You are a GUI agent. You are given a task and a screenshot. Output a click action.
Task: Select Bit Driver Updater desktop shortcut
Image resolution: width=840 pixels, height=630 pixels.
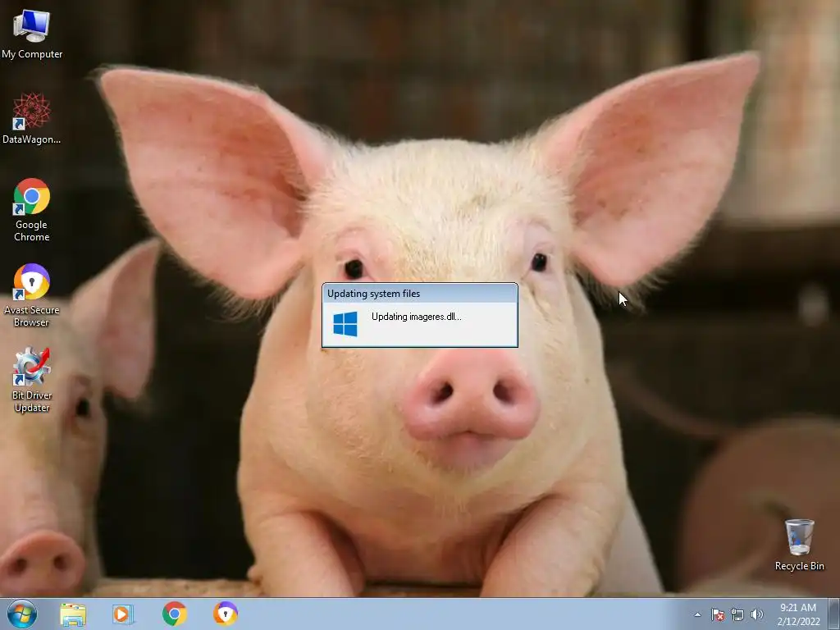point(32,381)
